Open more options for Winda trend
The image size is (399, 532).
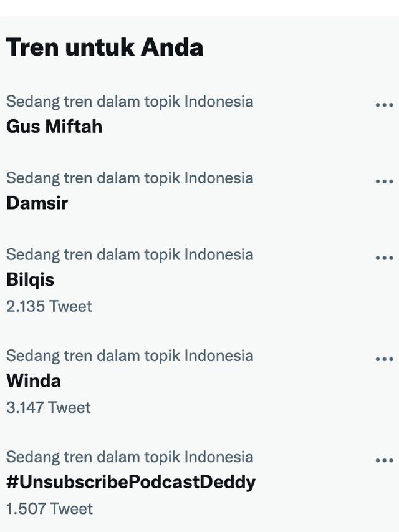pyautogui.click(x=385, y=359)
